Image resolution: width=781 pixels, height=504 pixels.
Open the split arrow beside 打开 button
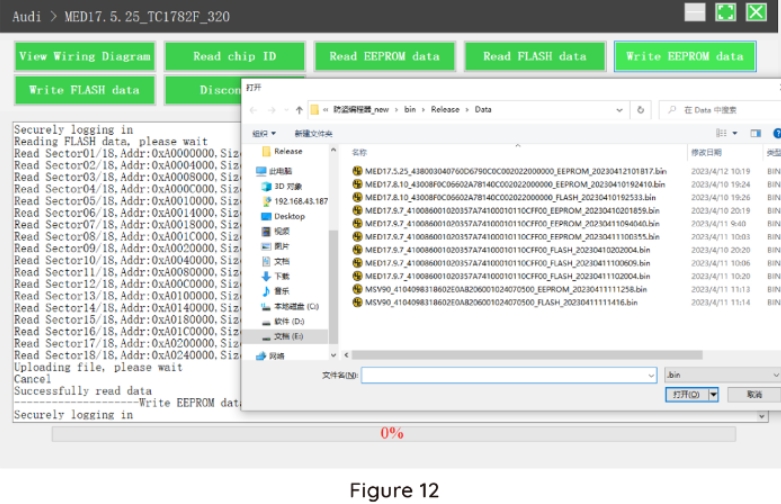pos(713,395)
